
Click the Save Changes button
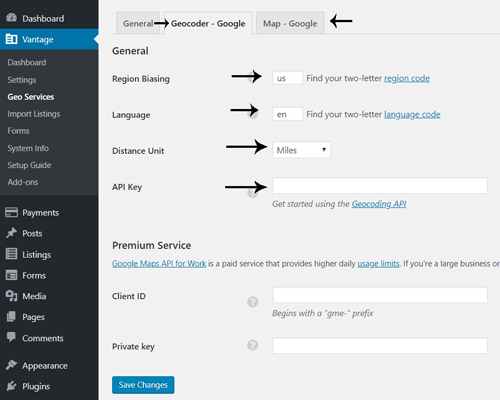143,385
